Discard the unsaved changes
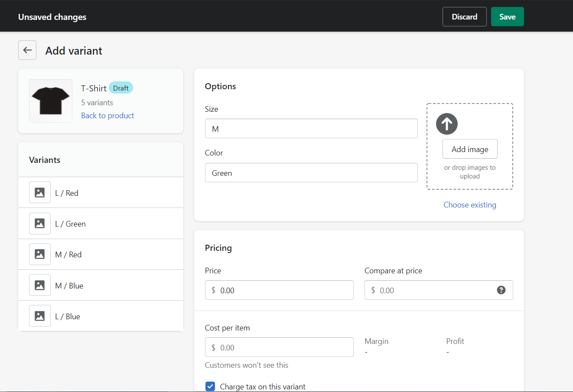573x392 pixels. coord(464,16)
